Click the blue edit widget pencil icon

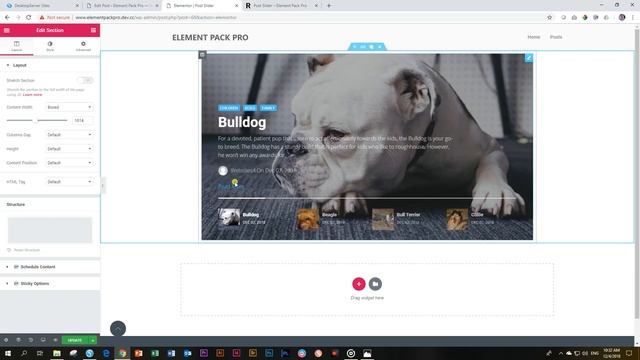(x=529, y=58)
